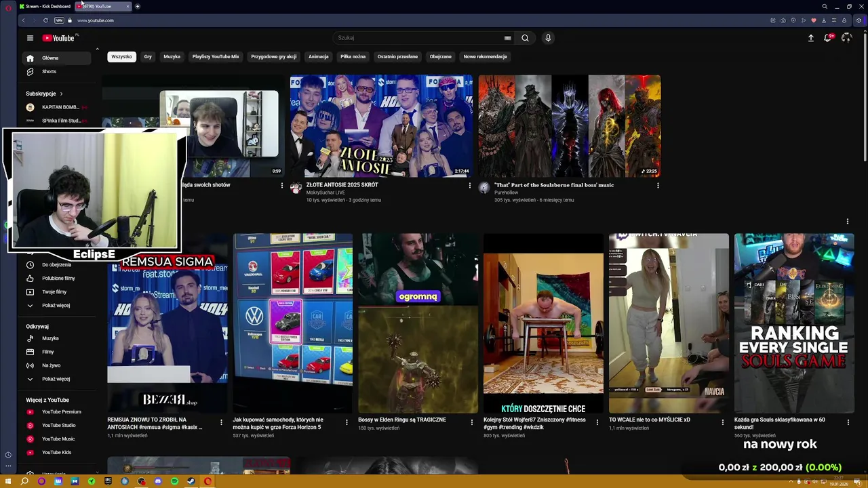
Task: Open options for Bossy w Elden Ringu short
Action: (x=472, y=422)
